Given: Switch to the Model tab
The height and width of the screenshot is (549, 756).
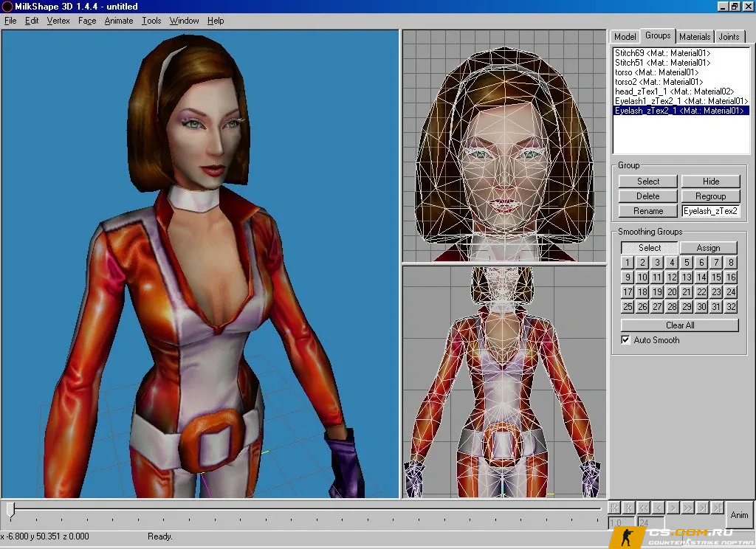Looking at the screenshot, I should click(625, 37).
